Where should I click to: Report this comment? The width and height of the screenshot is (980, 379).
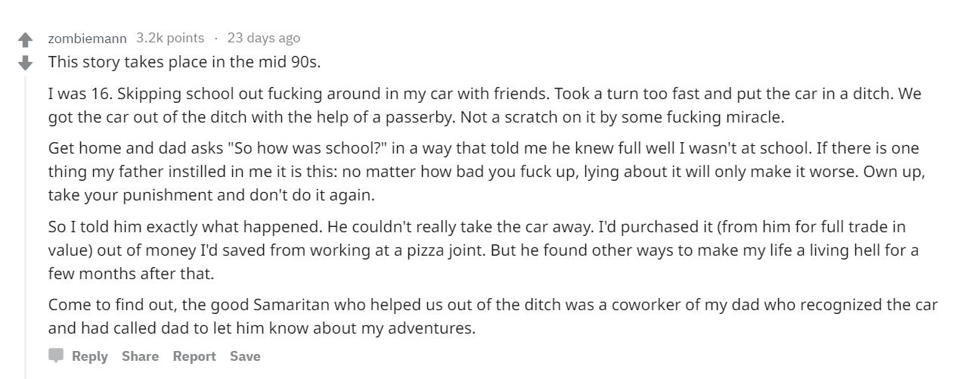(194, 356)
